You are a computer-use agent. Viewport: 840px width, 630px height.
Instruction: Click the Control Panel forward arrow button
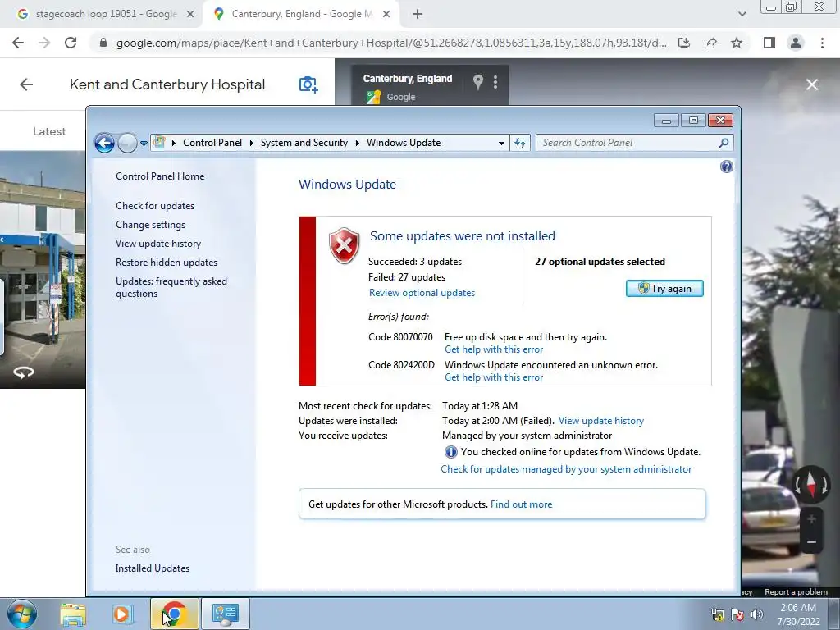point(127,143)
